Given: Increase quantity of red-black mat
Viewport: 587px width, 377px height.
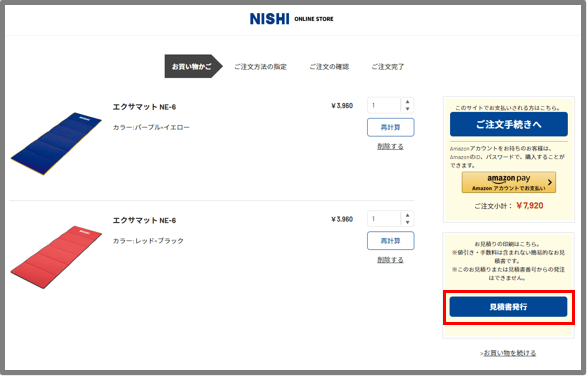Looking at the screenshot, I should coord(408,215).
